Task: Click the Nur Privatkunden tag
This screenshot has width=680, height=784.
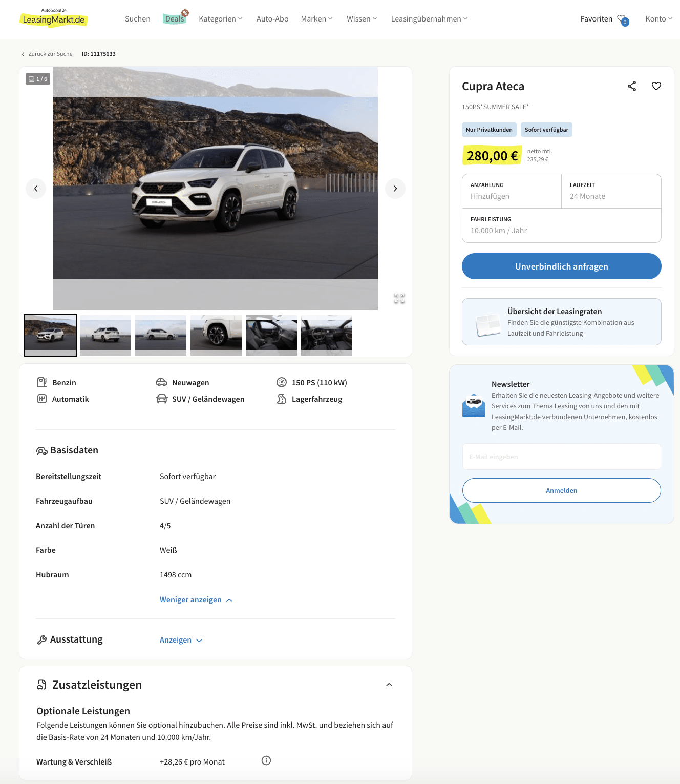Action: 489,130
